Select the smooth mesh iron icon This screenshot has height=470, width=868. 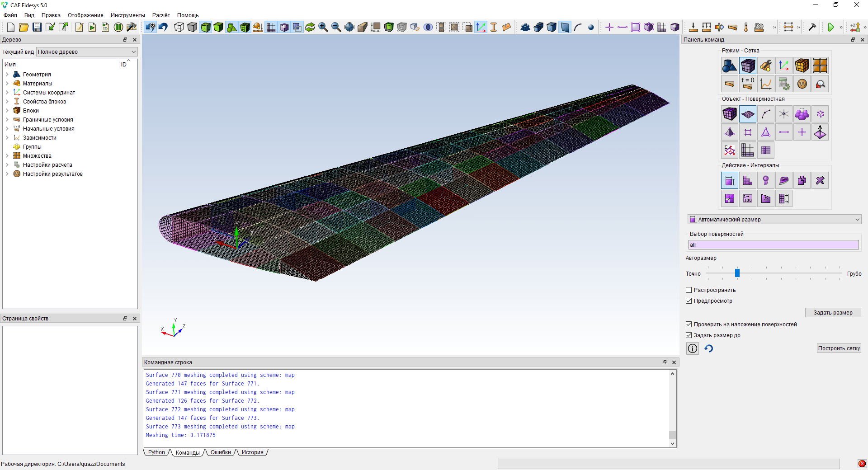(783, 181)
